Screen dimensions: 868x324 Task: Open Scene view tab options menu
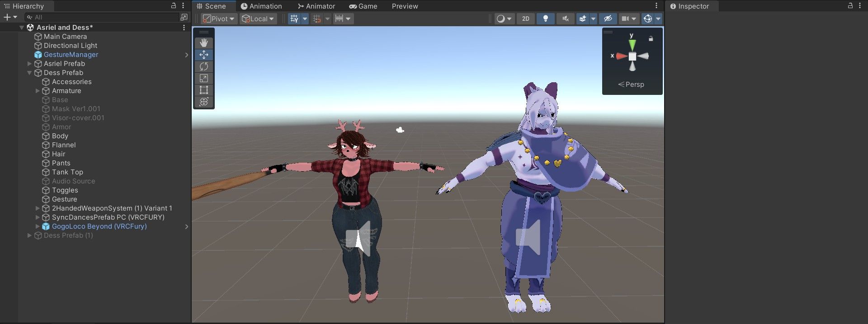[x=656, y=6]
